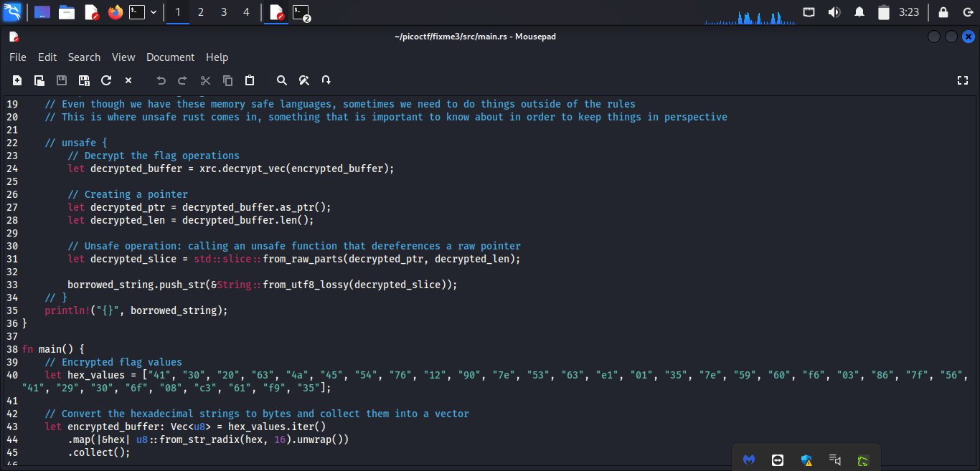The width and height of the screenshot is (980, 471).
Task: Click the Find and Replace toolbar icon
Action: (304, 80)
